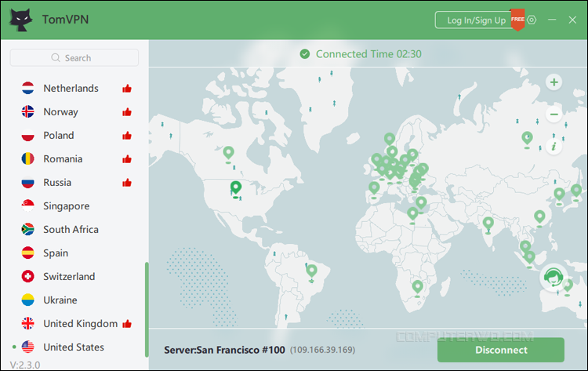
Task: Click the Russia flag icon
Action: [x=27, y=182]
